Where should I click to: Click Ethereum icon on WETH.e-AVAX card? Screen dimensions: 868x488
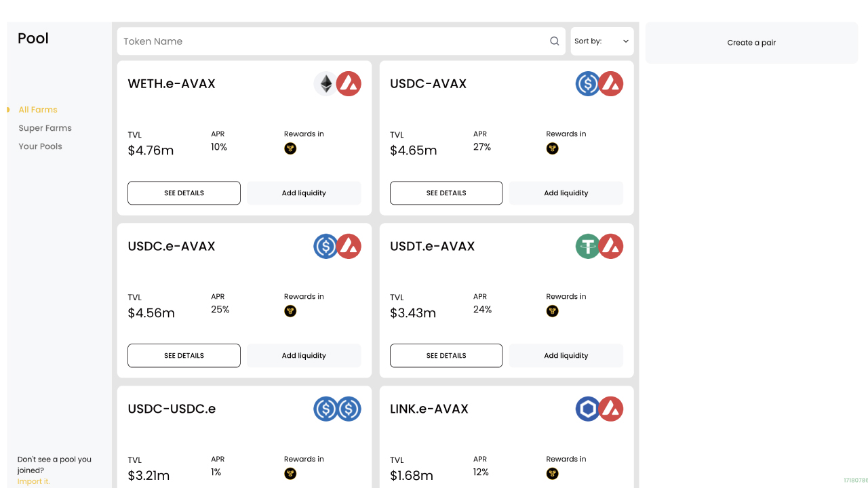tap(326, 83)
